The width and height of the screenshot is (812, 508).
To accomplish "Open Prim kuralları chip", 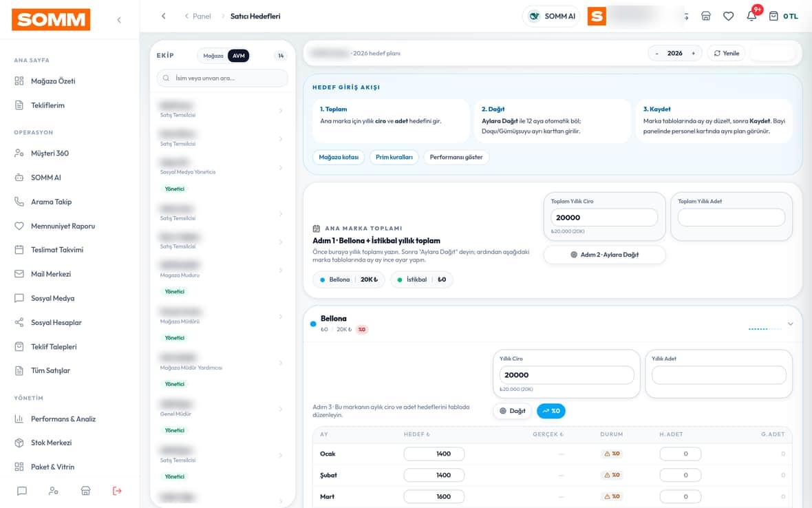I will click(x=394, y=158).
